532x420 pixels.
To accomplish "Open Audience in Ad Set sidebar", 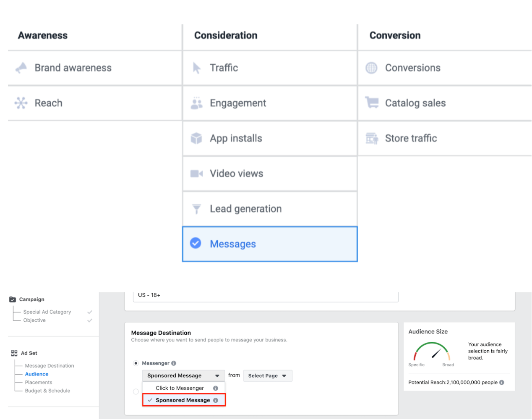I will coord(37,374).
